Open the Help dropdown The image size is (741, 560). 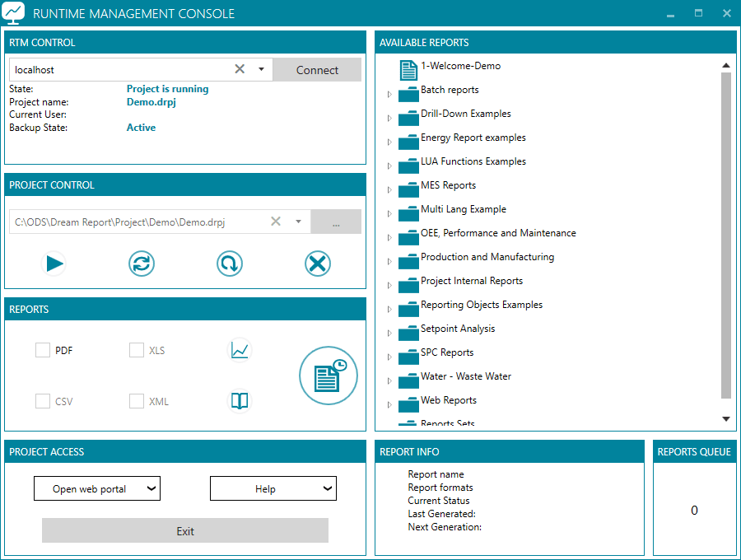point(273,488)
